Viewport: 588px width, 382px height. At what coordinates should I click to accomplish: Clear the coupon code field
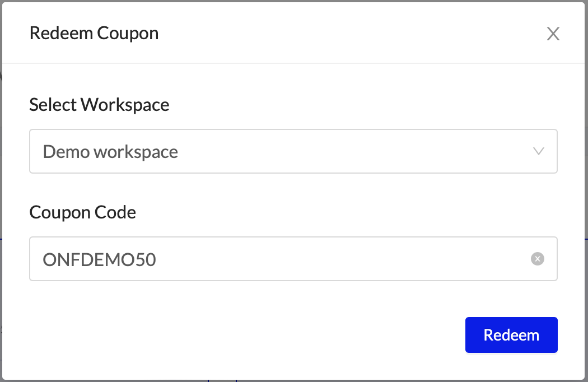point(537,259)
